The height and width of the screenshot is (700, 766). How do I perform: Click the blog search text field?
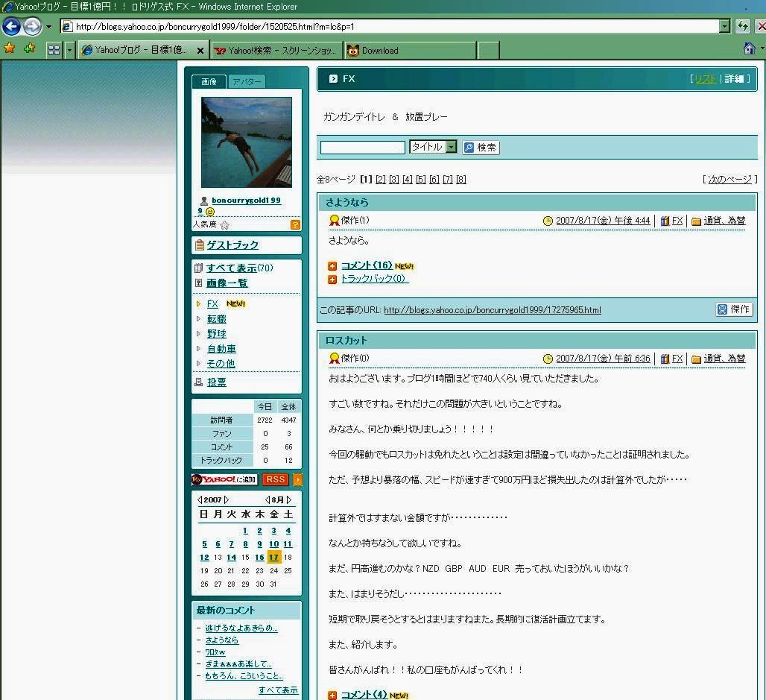pos(362,148)
